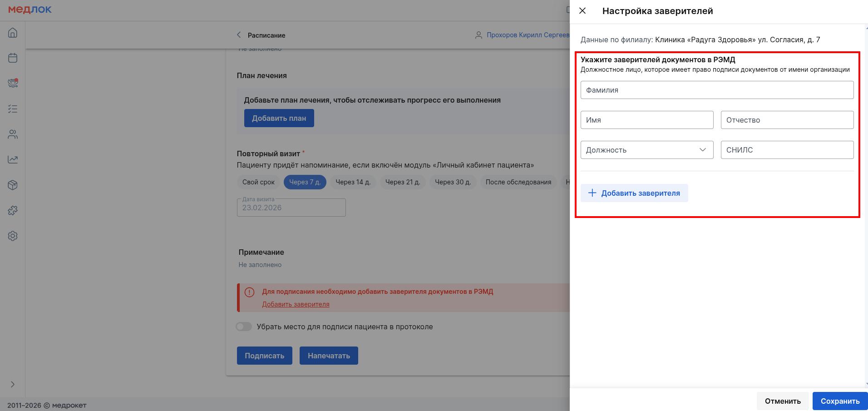
Task: Close the 'Настройка заверителей' panel
Action: point(582,11)
